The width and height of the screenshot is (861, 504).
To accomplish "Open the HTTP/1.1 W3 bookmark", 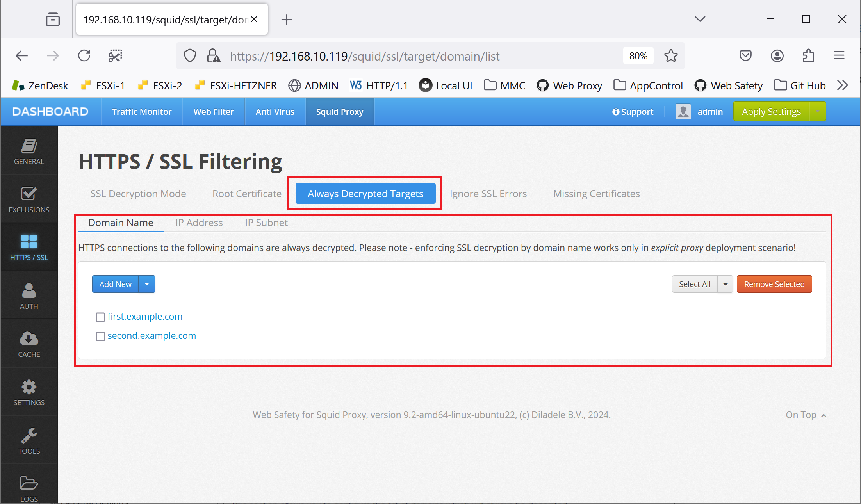I will (379, 85).
